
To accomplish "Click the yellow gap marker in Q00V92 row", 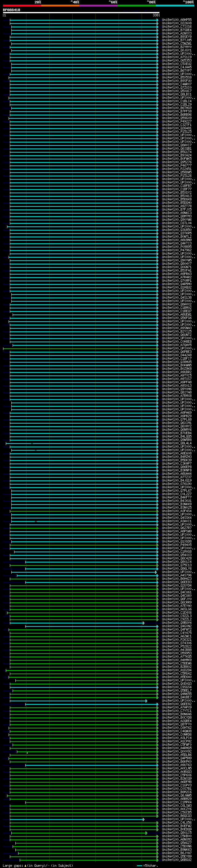I will 27,753.
